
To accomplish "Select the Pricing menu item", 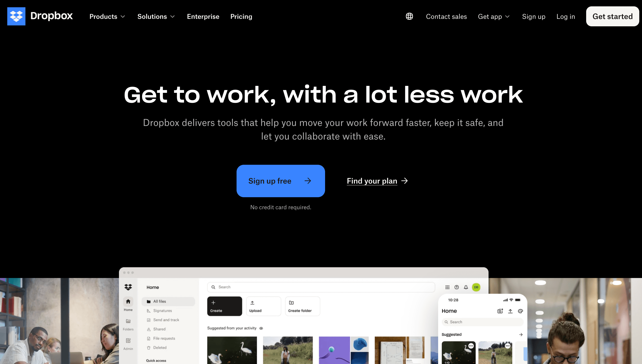I will point(241,16).
